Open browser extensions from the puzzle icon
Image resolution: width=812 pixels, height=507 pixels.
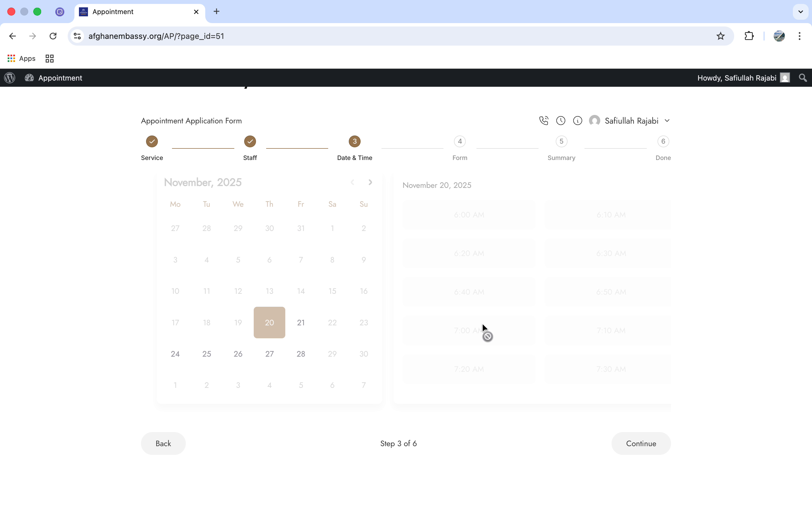coord(749,36)
